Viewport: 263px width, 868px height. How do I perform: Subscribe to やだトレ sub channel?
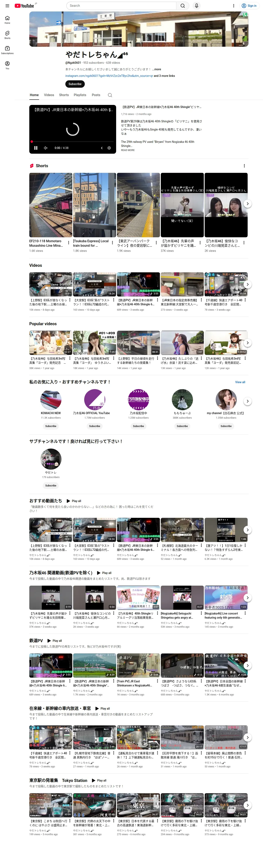pyautogui.click(x=51, y=486)
